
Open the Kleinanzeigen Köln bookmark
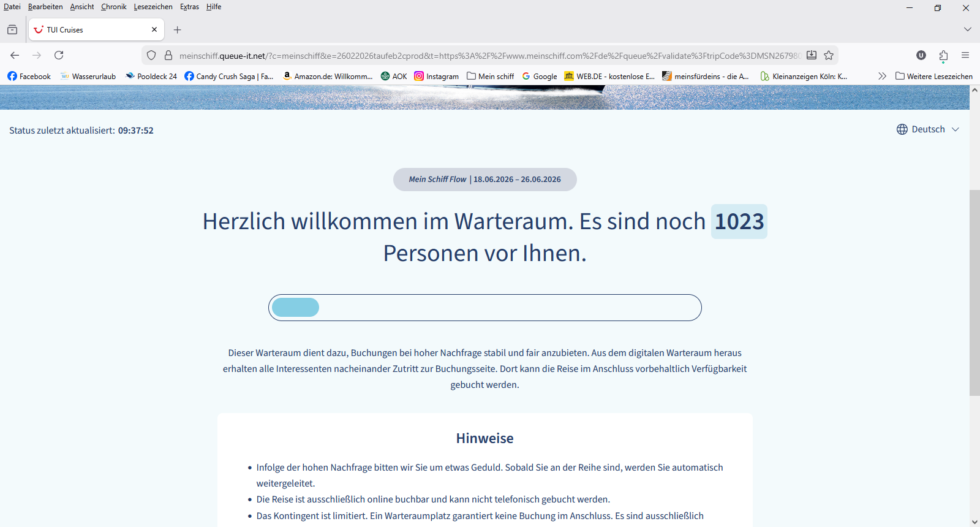click(804, 76)
